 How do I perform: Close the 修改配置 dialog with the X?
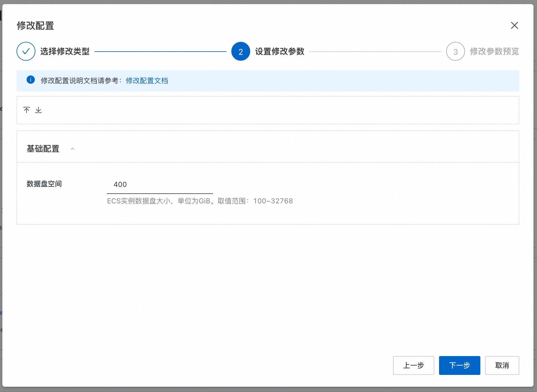(514, 26)
